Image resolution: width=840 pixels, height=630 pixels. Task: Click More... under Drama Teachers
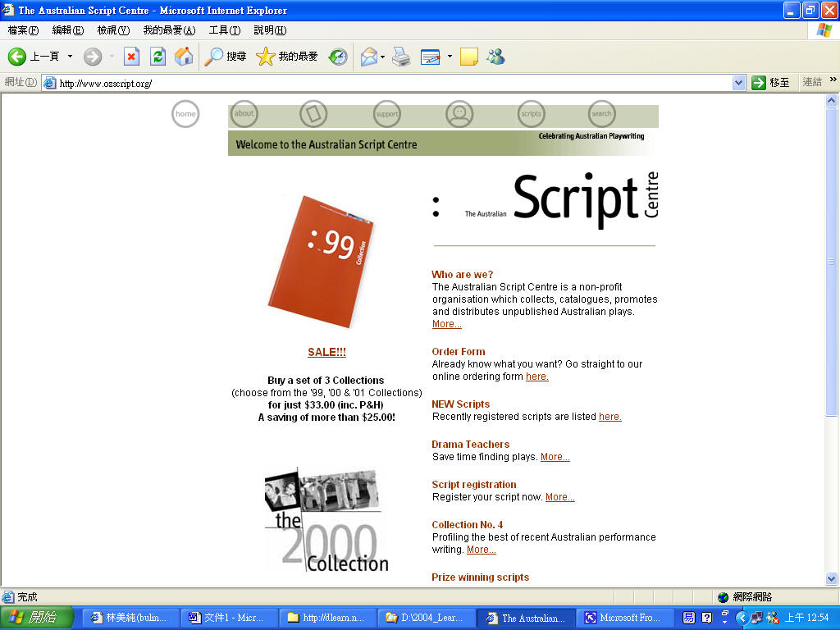click(x=555, y=457)
